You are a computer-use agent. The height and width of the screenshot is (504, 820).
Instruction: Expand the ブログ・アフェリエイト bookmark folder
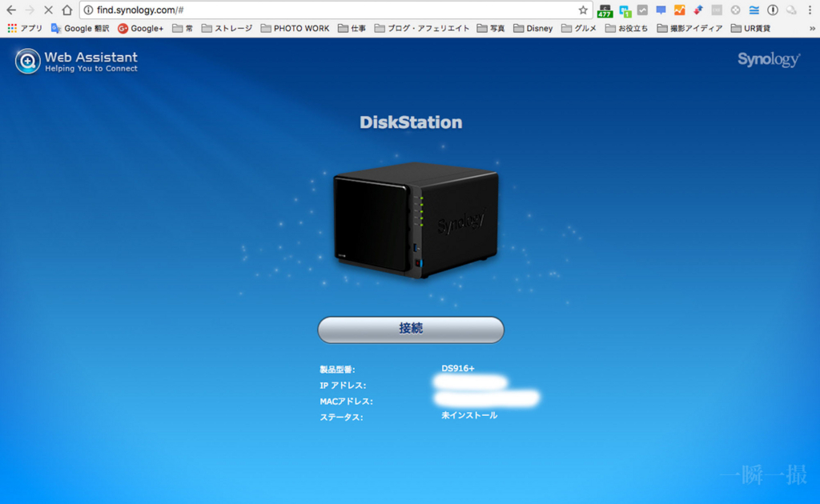point(422,28)
